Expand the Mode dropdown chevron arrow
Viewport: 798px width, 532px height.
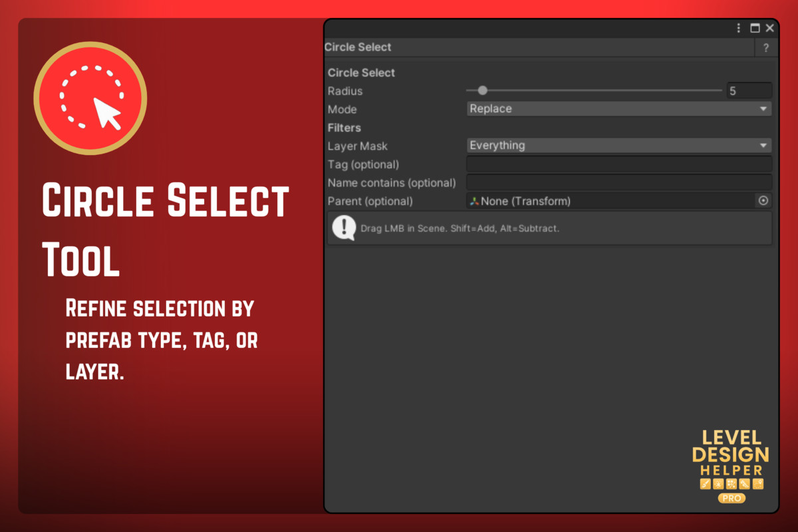coord(763,108)
